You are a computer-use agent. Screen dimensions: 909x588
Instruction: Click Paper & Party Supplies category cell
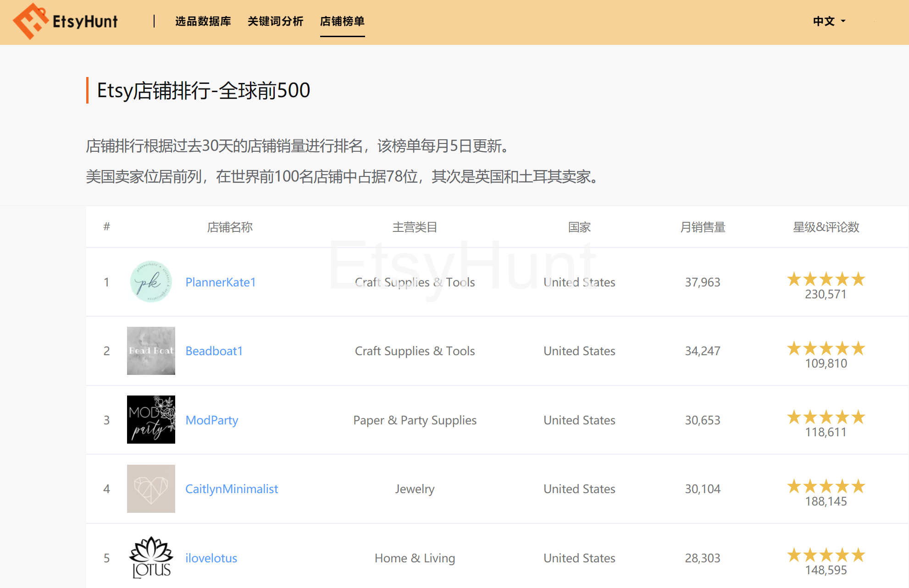coord(415,420)
